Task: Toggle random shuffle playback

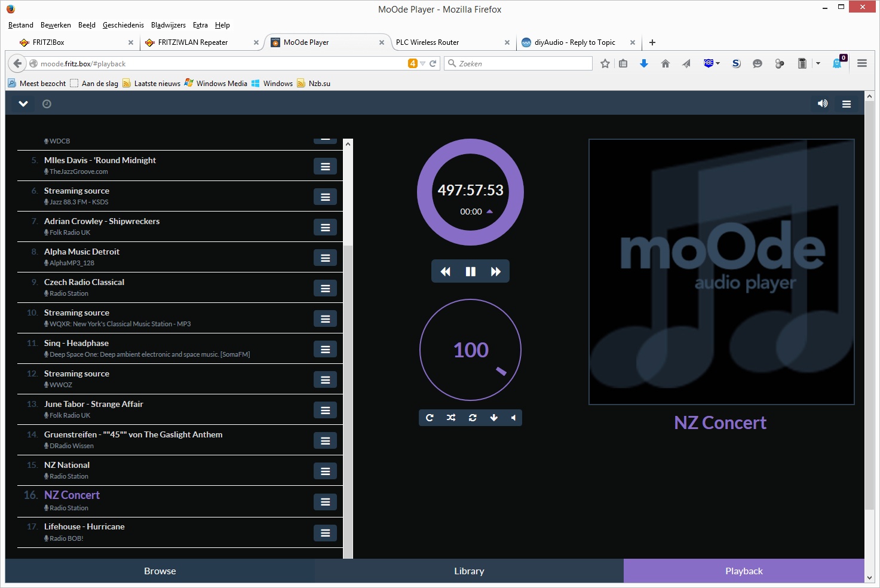Action: [x=451, y=418]
